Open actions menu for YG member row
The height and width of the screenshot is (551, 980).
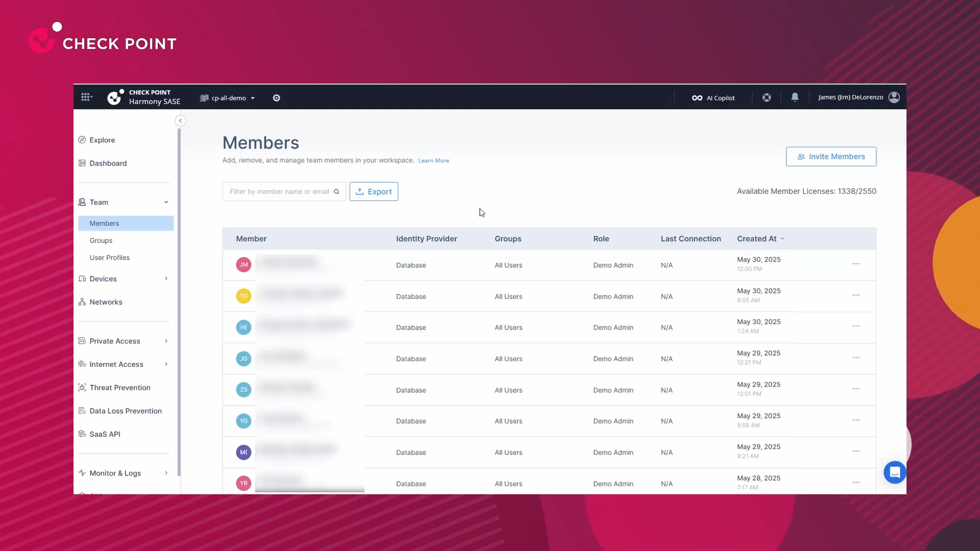[856, 420]
